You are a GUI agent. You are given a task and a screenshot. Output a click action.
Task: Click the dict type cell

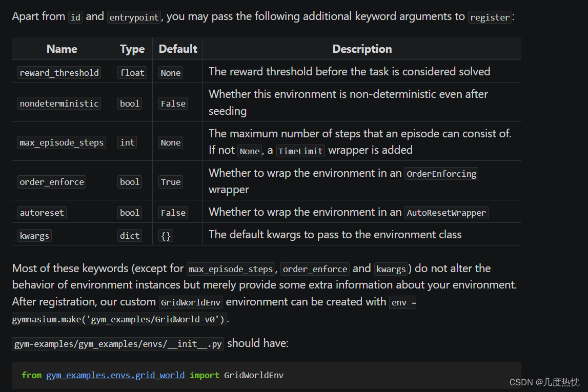pos(130,236)
